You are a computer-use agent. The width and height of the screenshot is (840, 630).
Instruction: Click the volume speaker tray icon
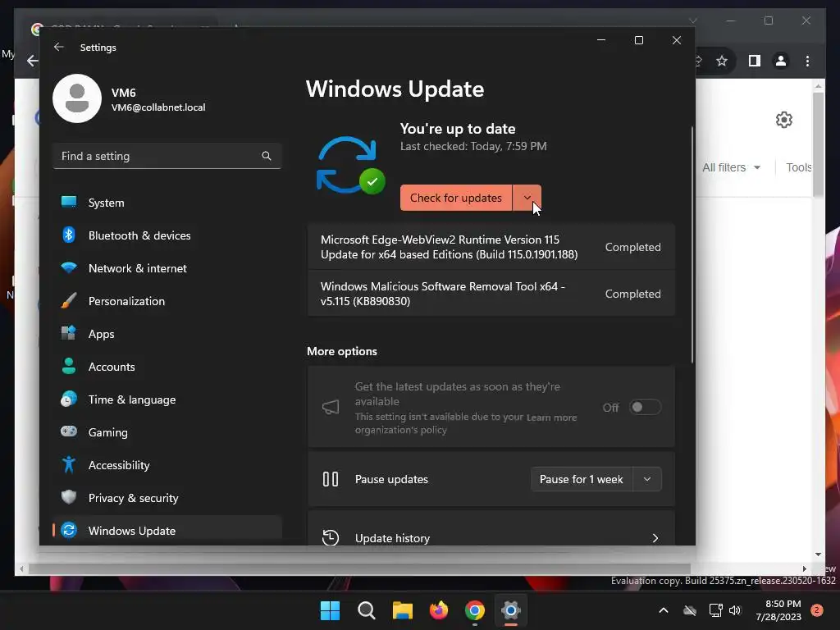click(735, 610)
